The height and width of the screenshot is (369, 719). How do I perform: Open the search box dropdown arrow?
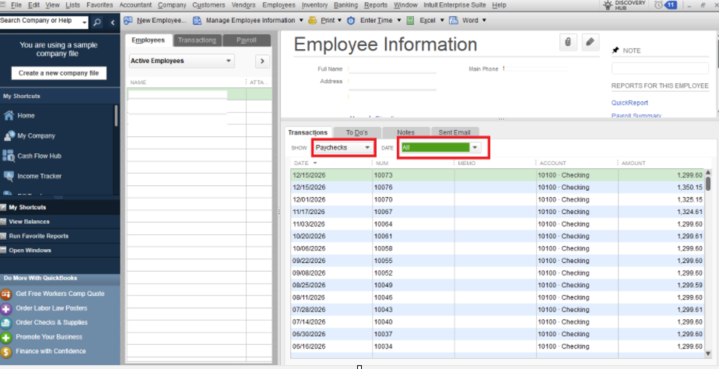coord(85,22)
